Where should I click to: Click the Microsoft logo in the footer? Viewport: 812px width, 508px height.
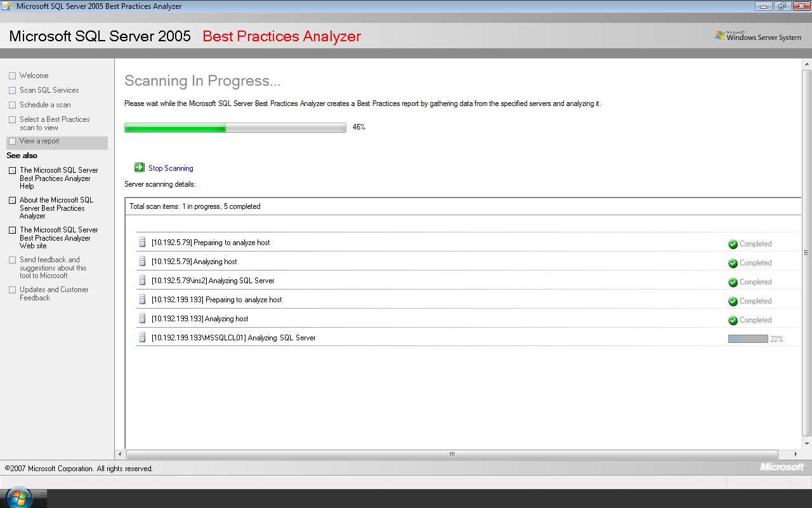pyautogui.click(x=782, y=467)
